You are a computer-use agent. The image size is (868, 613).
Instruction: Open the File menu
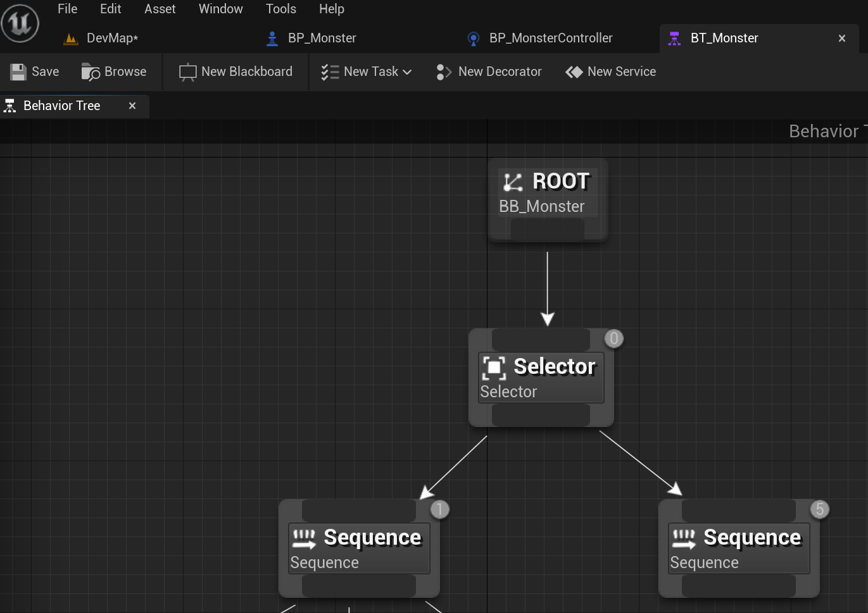coord(67,9)
